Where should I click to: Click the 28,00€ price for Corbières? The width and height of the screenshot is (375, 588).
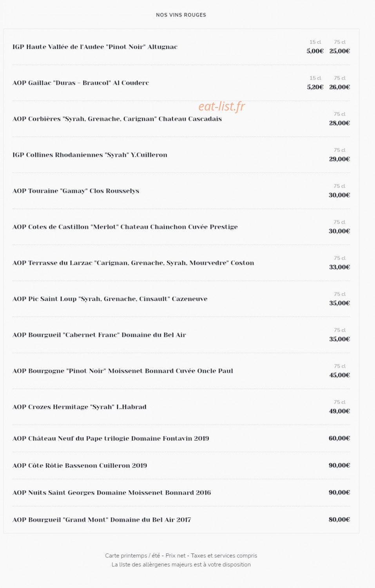[340, 123]
